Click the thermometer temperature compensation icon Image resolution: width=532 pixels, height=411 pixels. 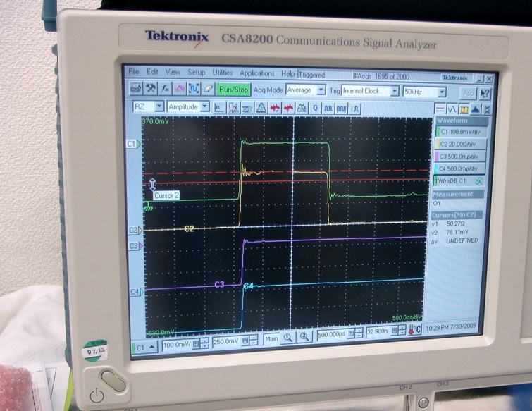tap(414, 329)
